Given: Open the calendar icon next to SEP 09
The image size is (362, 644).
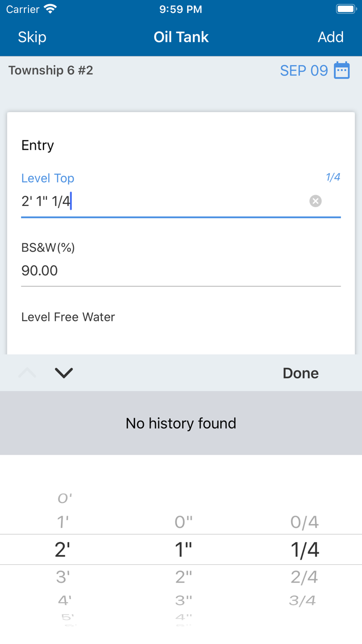Looking at the screenshot, I should (341, 70).
